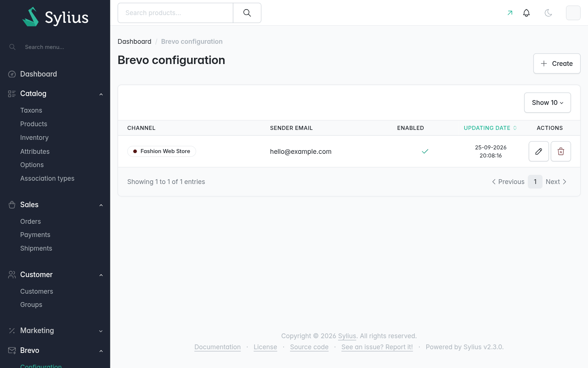Screen dimensions: 588x368
Task: Click the Brevo envelope icon
Action: click(x=12, y=351)
